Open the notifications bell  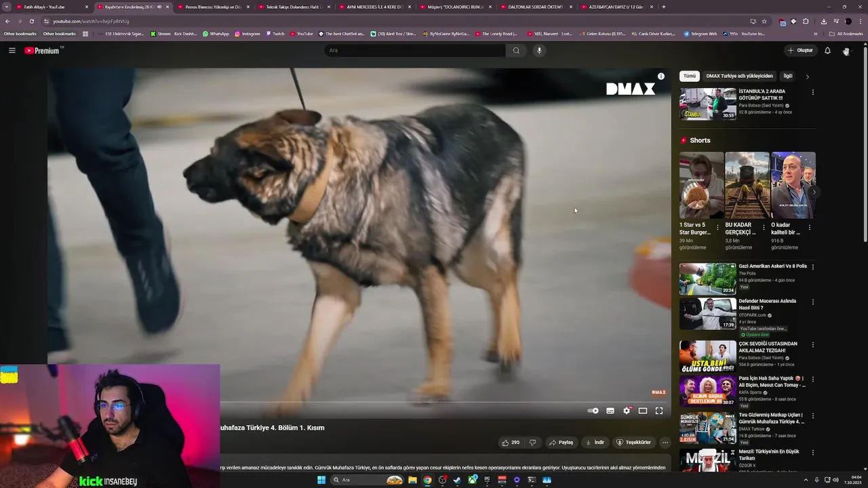[827, 50]
